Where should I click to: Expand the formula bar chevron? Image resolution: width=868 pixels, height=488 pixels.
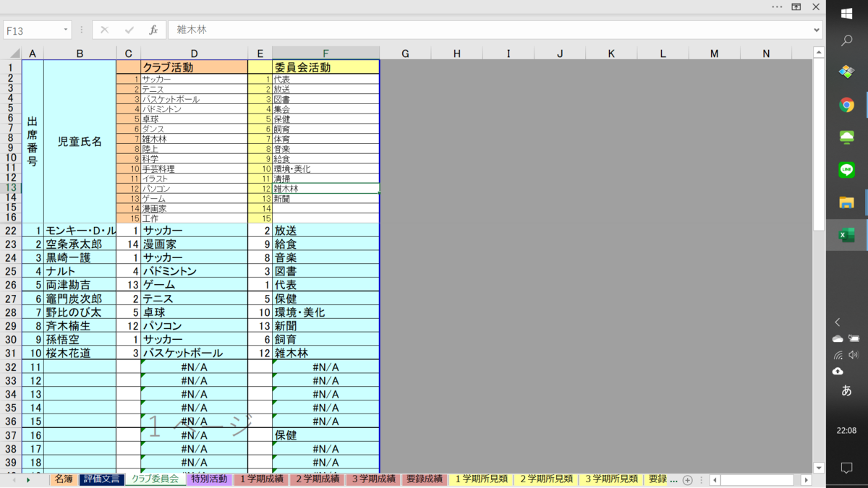coord(817,30)
